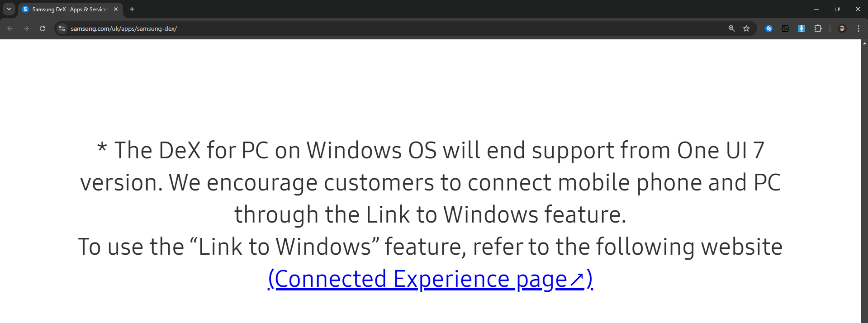Click the page zoom magnifier icon

(731, 28)
